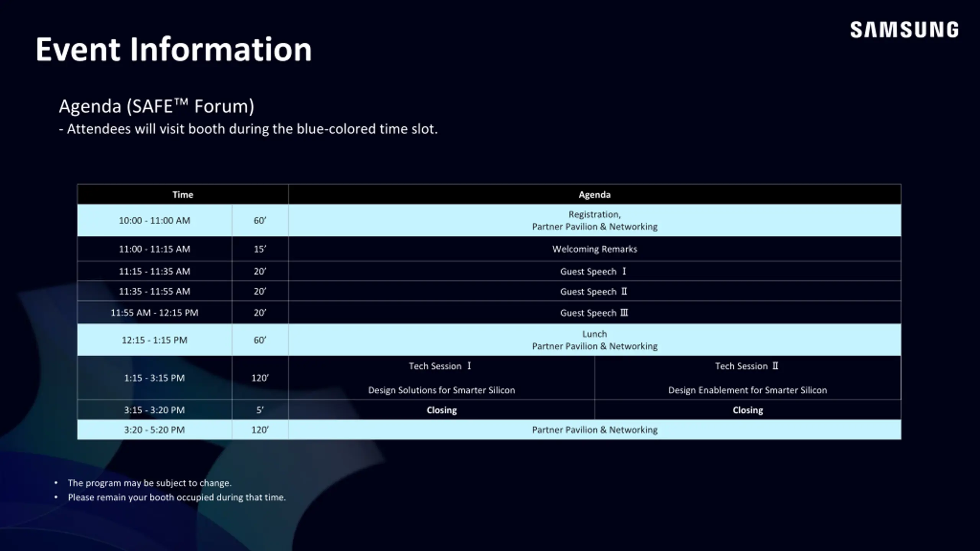Select the Welcoming Remarks entry
980x551 pixels.
(595, 249)
